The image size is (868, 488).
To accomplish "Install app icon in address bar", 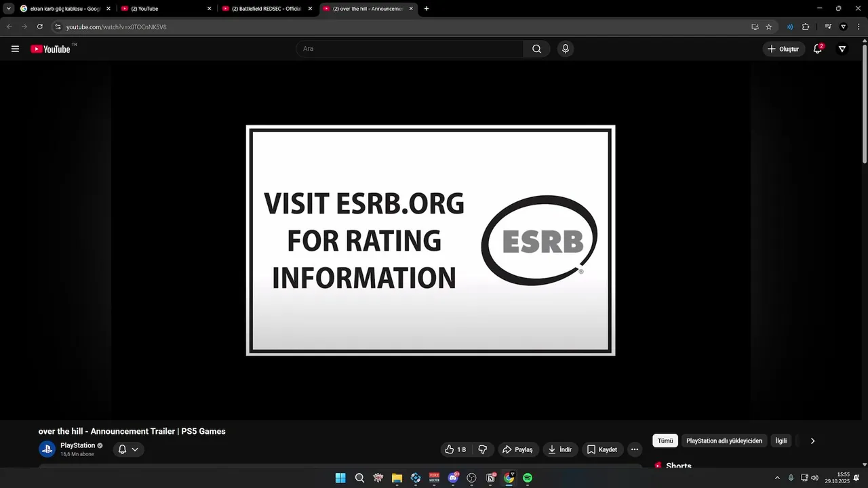I will tap(755, 27).
